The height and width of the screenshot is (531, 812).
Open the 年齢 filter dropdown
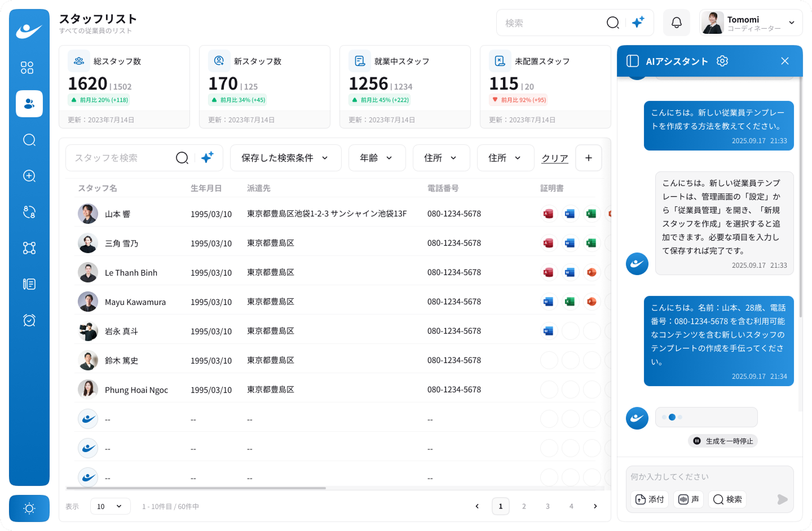pos(377,158)
